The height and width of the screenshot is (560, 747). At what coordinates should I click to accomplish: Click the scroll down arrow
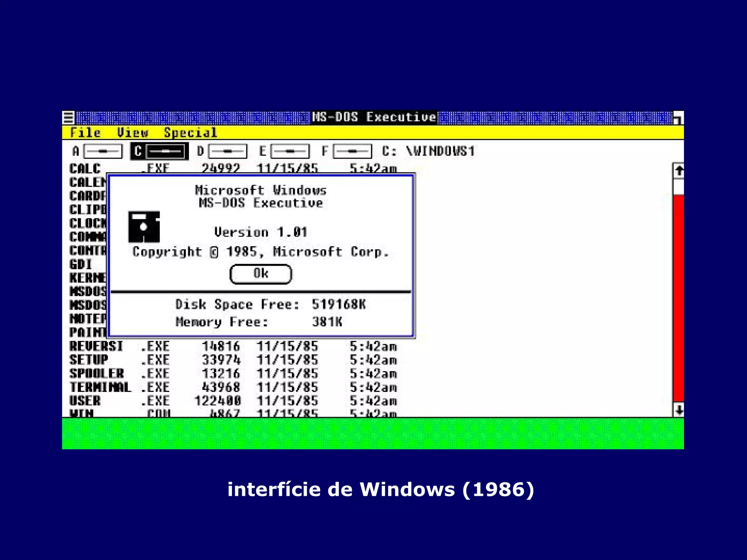click(x=678, y=409)
